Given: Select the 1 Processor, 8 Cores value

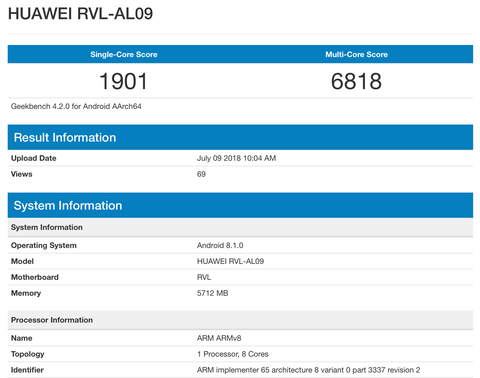Looking at the screenshot, I should point(233,354).
